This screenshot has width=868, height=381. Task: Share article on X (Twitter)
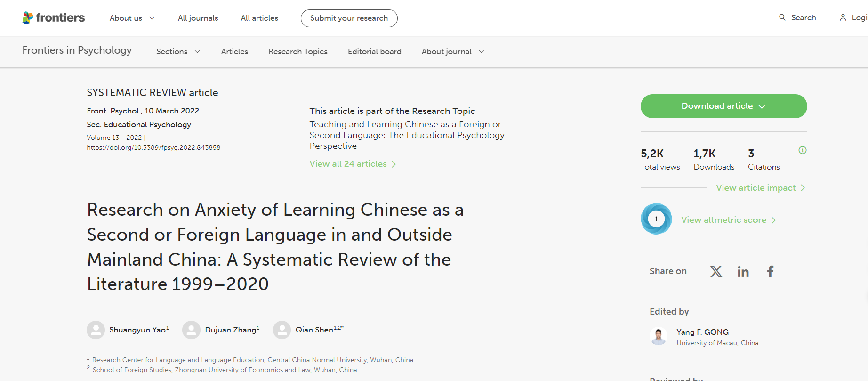coord(716,271)
